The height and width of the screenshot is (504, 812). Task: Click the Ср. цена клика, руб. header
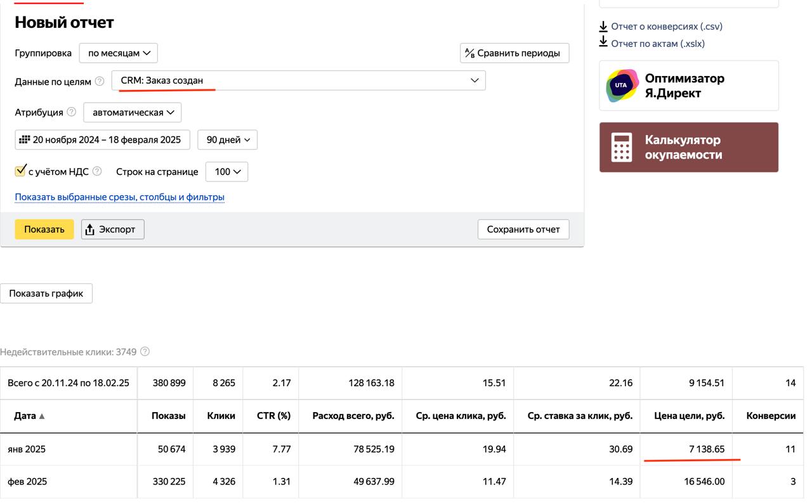(x=461, y=416)
